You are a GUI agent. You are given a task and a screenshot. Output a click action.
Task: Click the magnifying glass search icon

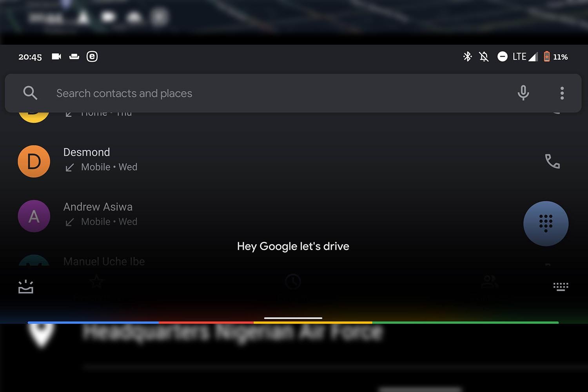pyautogui.click(x=30, y=93)
